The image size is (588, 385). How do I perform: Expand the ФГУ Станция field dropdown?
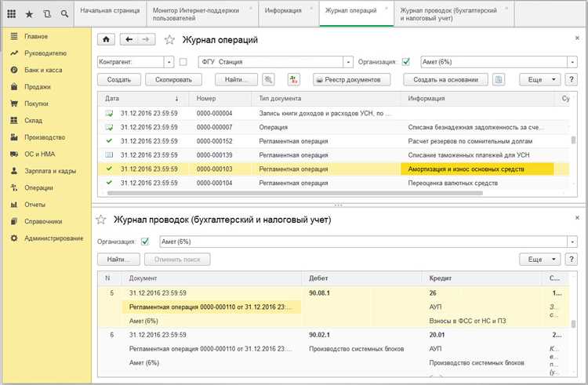[x=348, y=62]
